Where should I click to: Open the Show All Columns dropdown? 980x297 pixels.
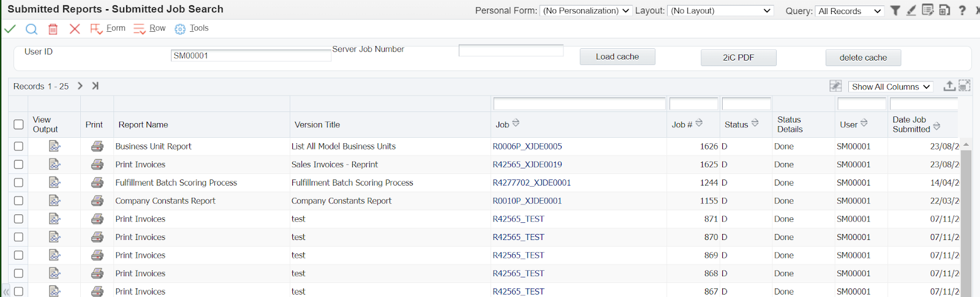(891, 86)
